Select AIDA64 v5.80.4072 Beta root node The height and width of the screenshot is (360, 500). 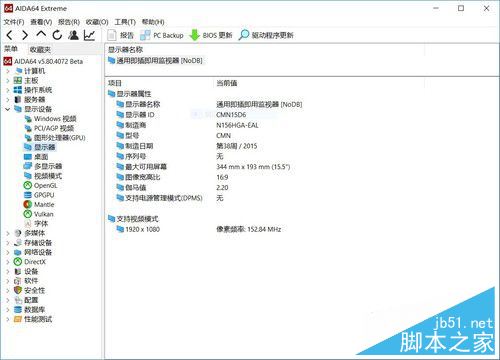click(43, 61)
